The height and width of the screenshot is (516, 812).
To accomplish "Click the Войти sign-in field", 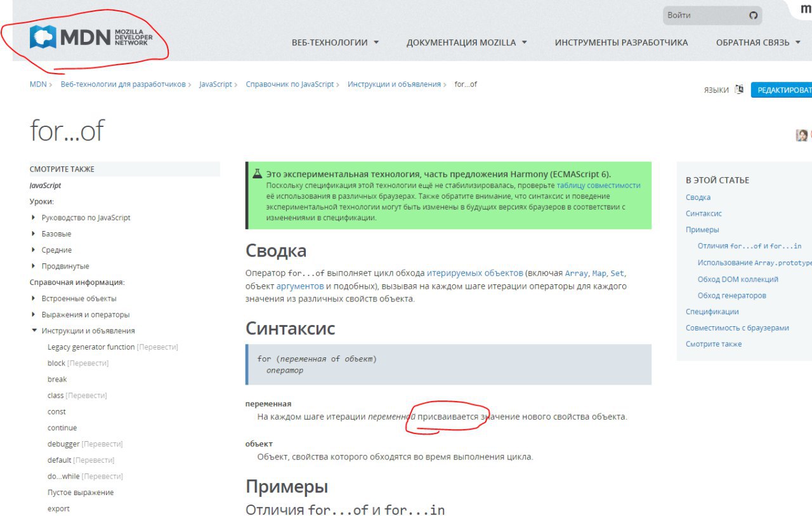I will pyautogui.click(x=712, y=15).
